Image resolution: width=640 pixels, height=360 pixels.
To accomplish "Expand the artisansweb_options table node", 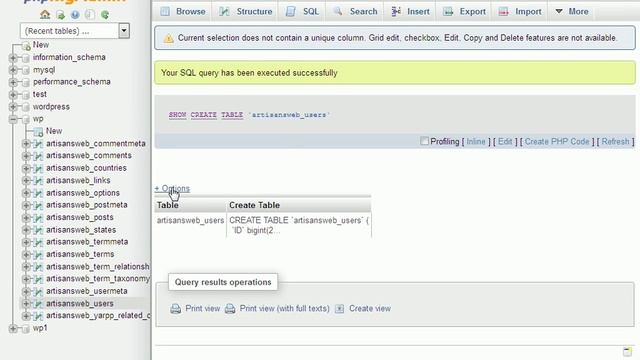I will tap(26, 193).
